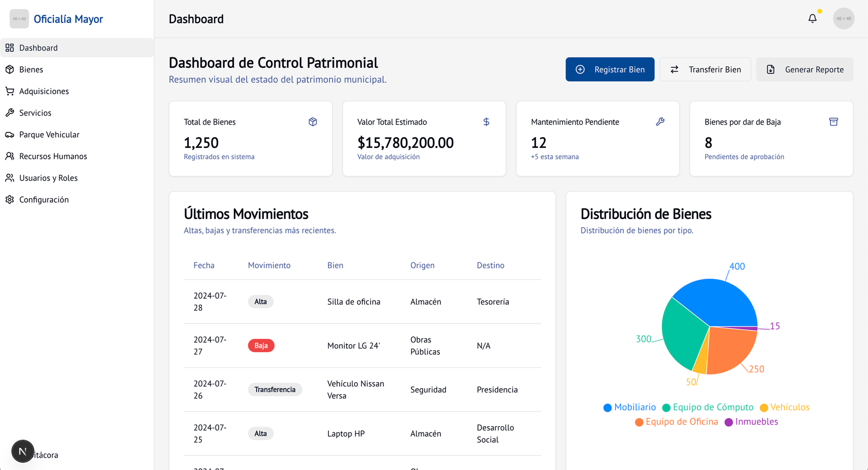Viewport: 868px width, 470px height.
Task: Open Bienes in the sidebar
Action: 31,69
